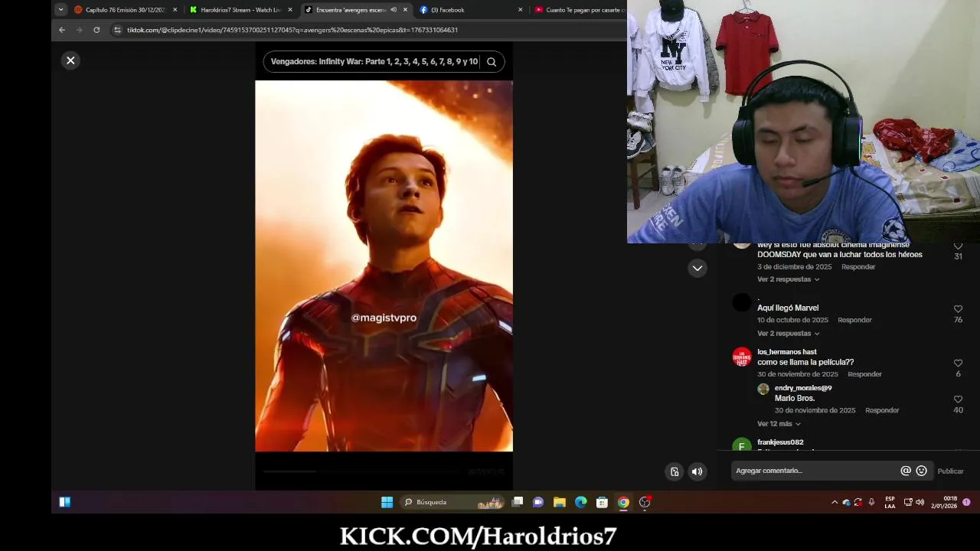The height and width of the screenshot is (551, 980).
Task: Click the tiktok.com URL in address bar
Action: coord(292,30)
